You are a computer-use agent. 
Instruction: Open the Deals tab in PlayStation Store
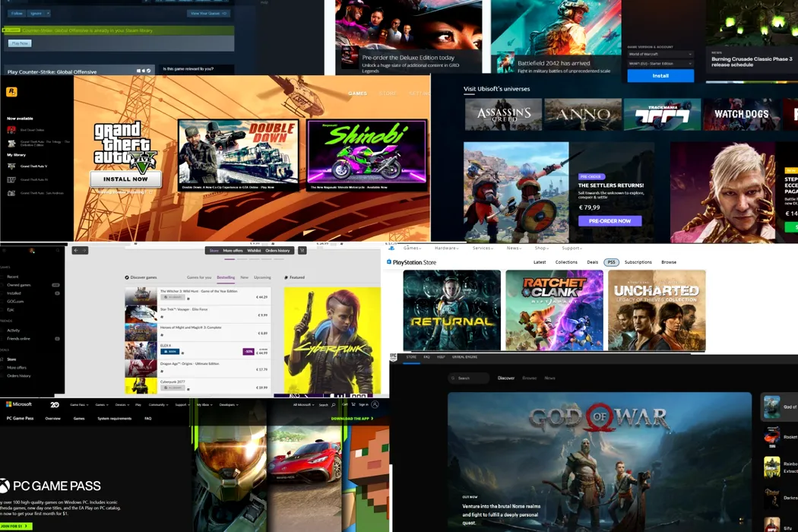coord(592,262)
